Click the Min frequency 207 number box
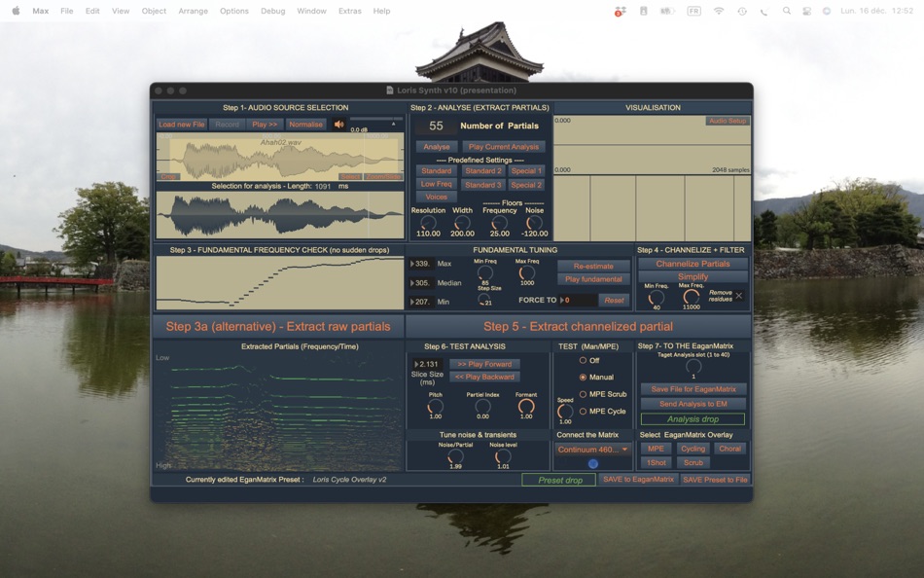 pos(422,302)
